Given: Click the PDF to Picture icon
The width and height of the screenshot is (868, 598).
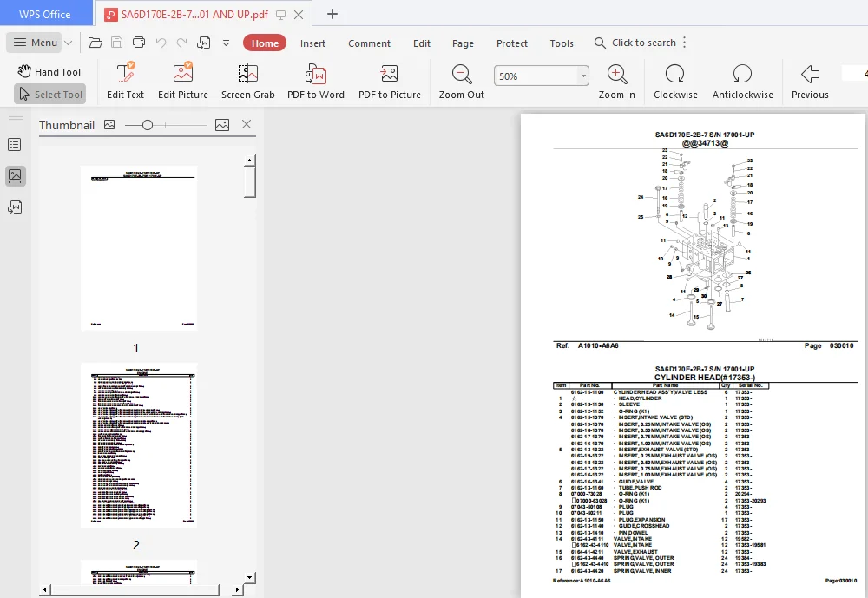Looking at the screenshot, I should pyautogui.click(x=389, y=74).
